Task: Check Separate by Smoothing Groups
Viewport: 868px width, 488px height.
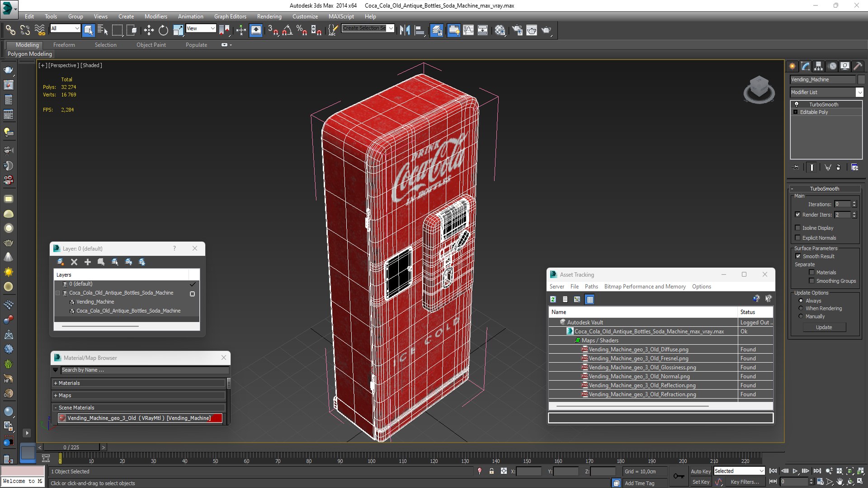Action: [x=811, y=281]
